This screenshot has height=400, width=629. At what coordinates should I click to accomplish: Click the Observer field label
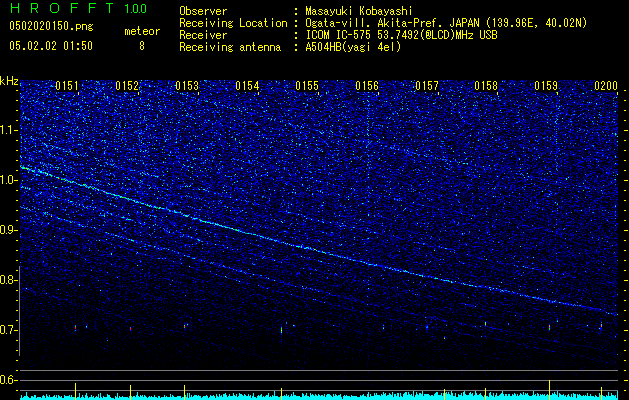coord(203,11)
